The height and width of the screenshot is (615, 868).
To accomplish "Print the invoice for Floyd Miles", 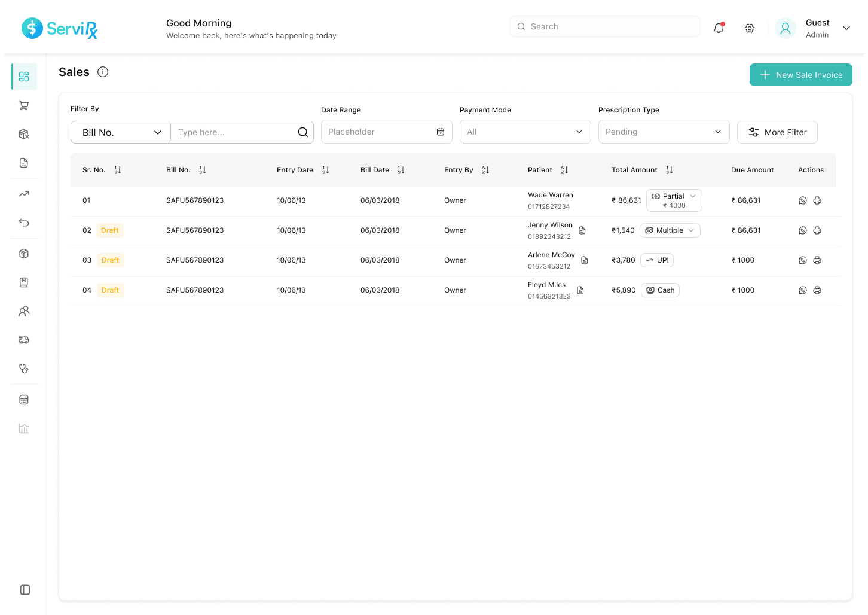I will tap(817, 290).
